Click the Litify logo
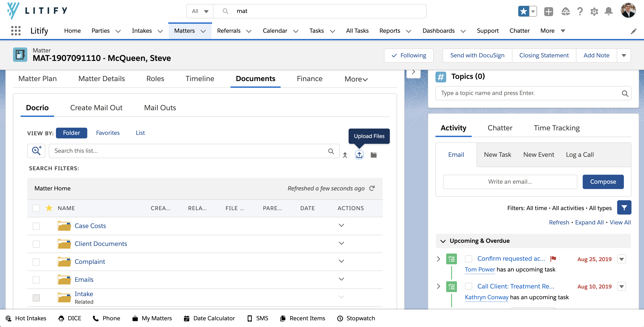 (37, 11)
